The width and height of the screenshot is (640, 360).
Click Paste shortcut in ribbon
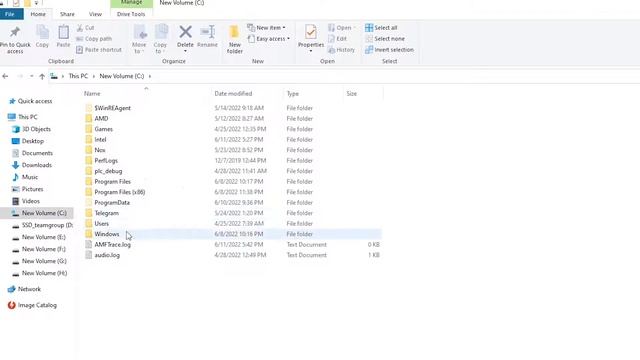pos(99,50)
